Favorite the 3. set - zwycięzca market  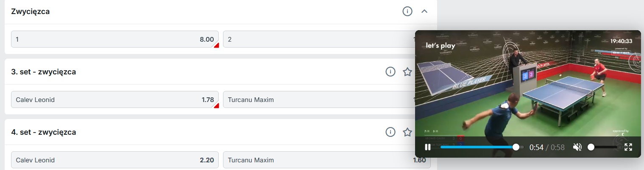click(x=407, y=72)
